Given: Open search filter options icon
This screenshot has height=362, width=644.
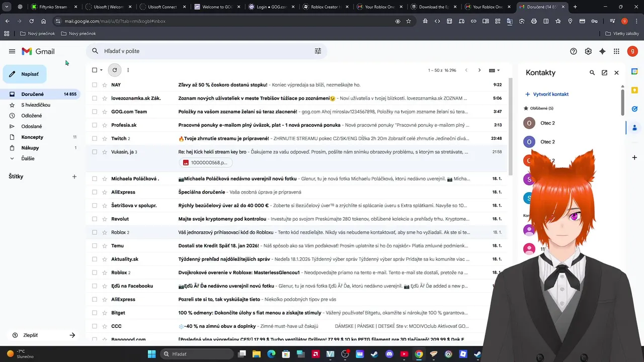Looking at the screenshot, I should tap(318, 51).
